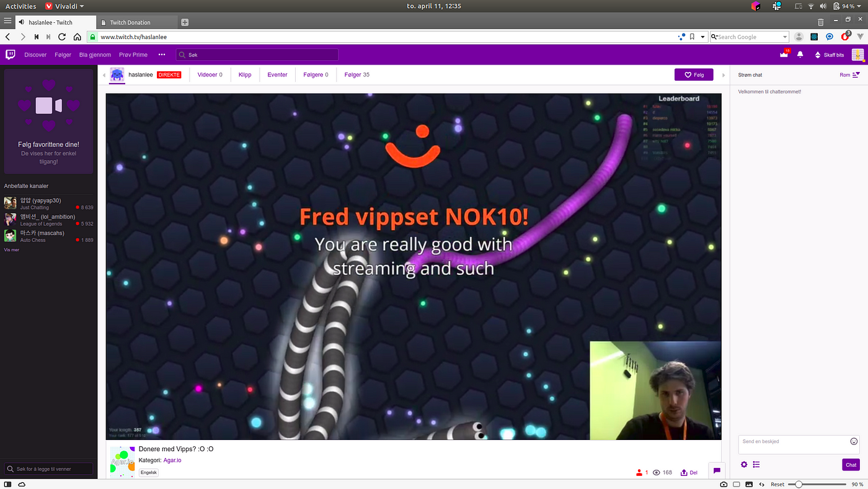Open the Prime loot crown icon

(x=784, y=54)
